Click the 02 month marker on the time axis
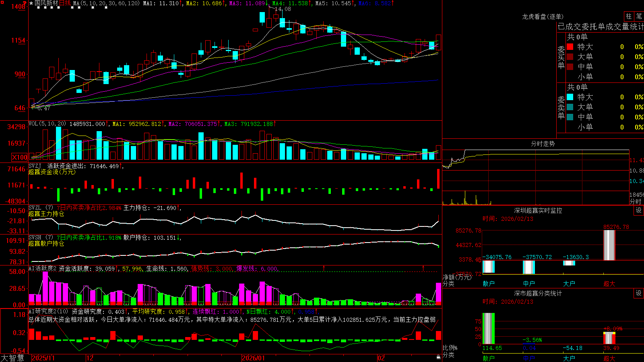Screen dimensions: 644x362 click(381, 358)
